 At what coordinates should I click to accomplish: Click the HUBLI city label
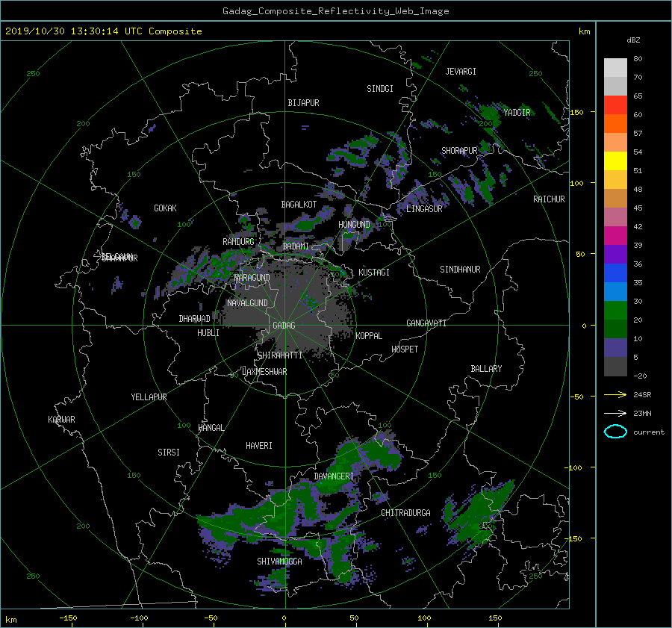[208, 333]
